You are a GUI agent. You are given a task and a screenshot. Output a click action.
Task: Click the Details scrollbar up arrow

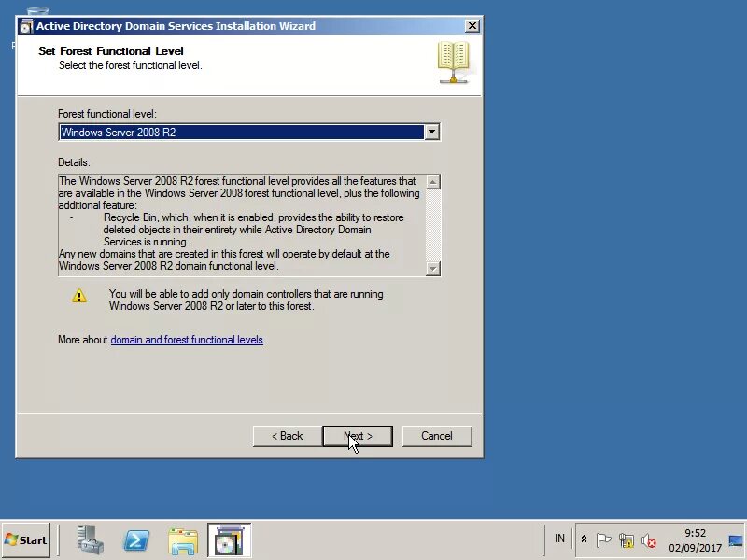(432, 182)
